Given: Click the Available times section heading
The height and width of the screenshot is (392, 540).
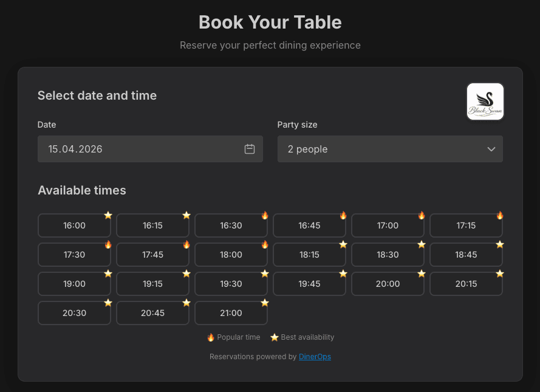Looking at the screenshot, I should pyautogui.click(x=81, y=190).
